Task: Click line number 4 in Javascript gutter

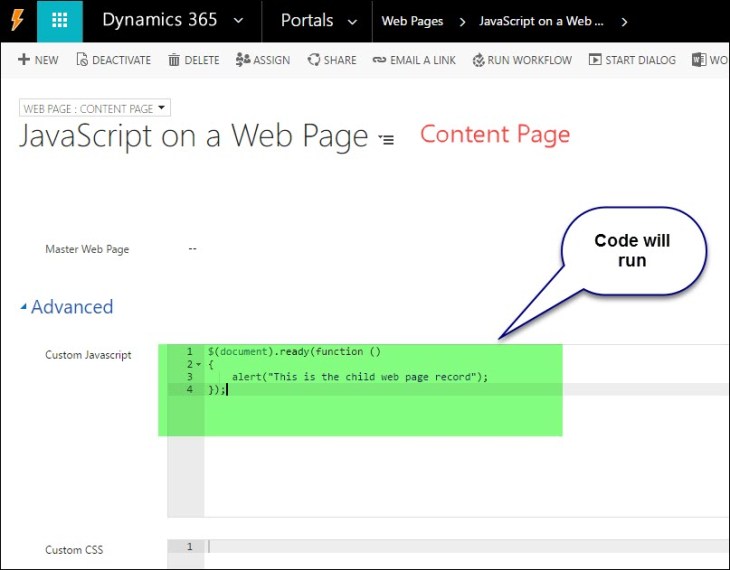Action: tap(189, 389)
